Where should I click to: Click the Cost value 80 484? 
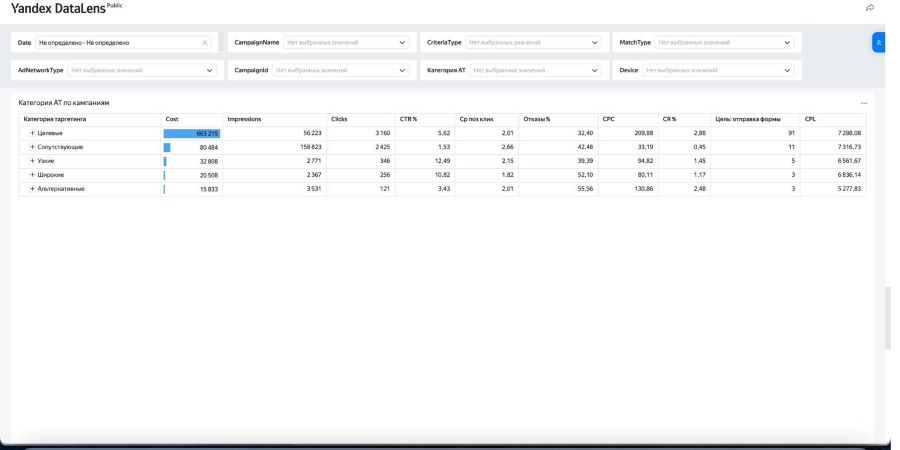coord(208,148)
